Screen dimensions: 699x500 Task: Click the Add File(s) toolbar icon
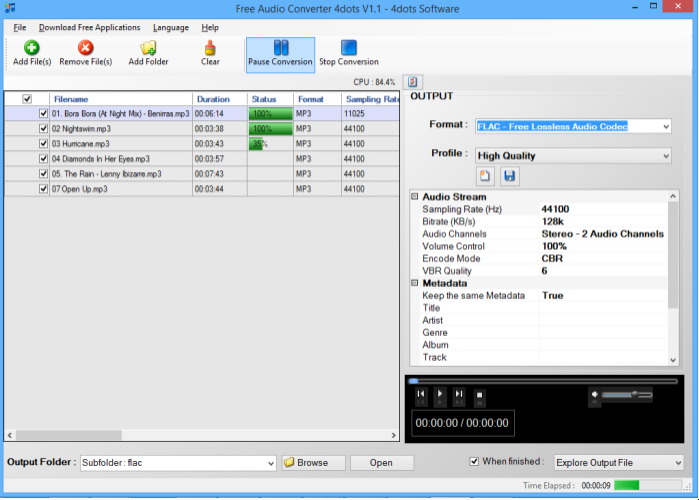click(31, 47)
